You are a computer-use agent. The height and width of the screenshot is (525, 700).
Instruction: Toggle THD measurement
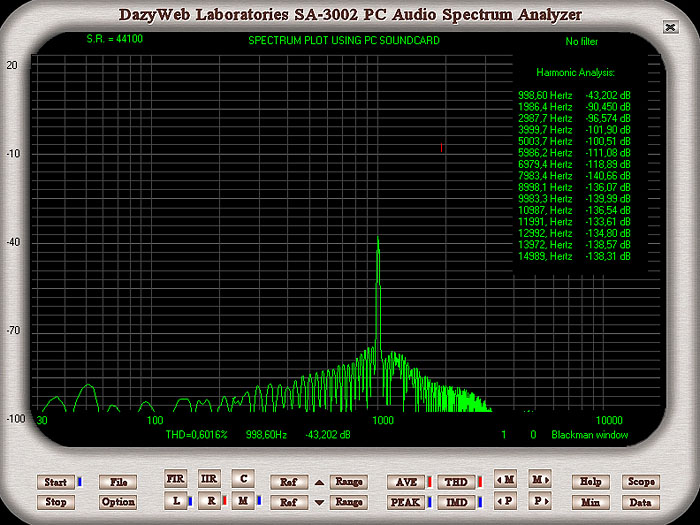(x=456, y=482)
